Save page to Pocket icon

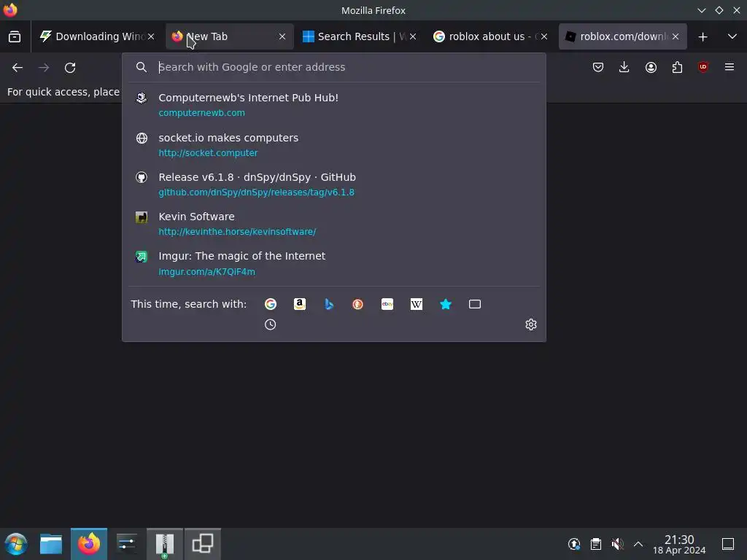[598, 67]
